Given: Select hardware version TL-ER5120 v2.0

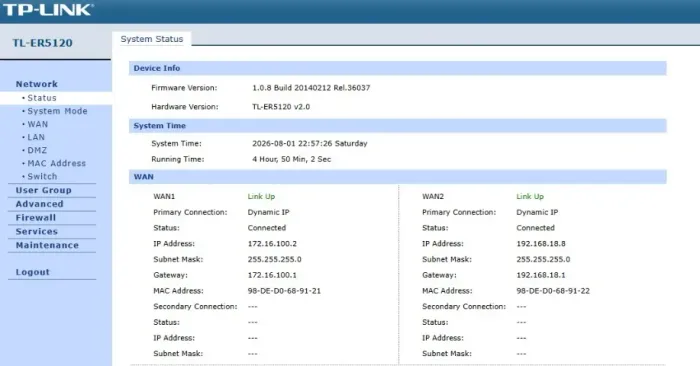Looking at the screenshot, I should tap(281, 107).
